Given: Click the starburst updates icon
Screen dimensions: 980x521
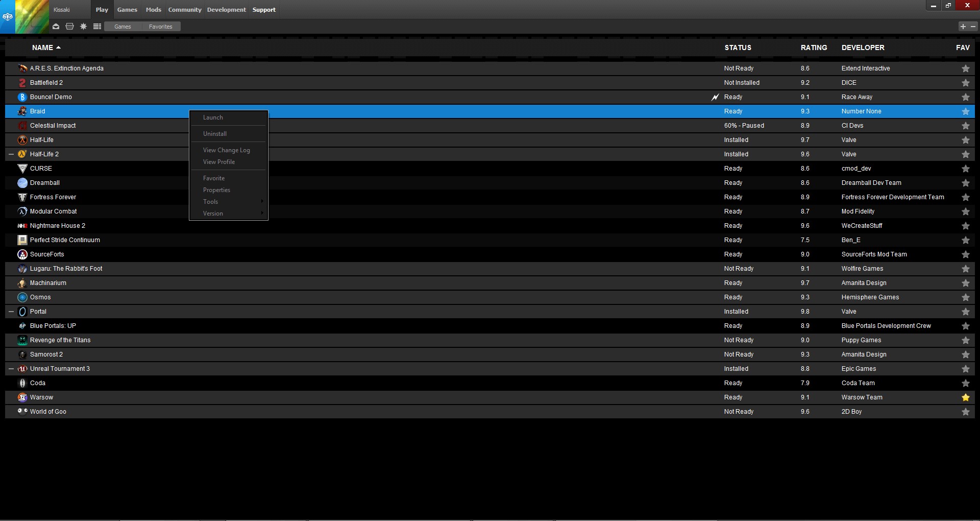Looking at the screenshot, I should coord(83,27).
